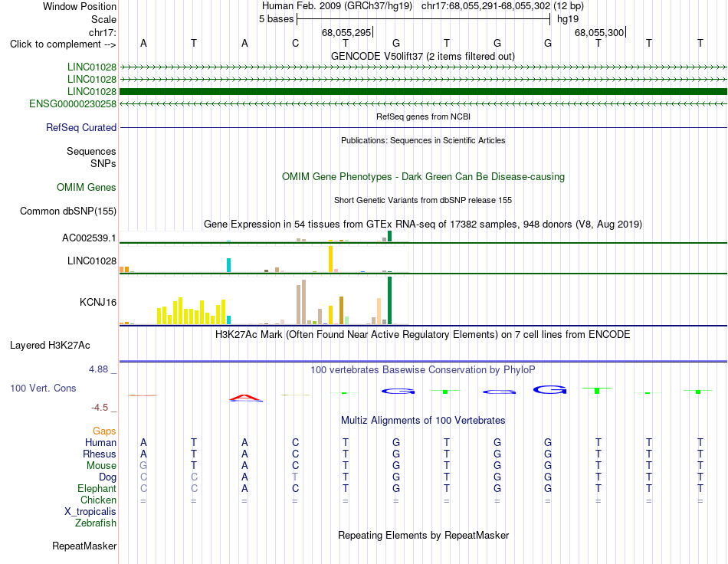Click the Layered H3K27Ac track label
The image size is (728, 564).
pos(50,346)
